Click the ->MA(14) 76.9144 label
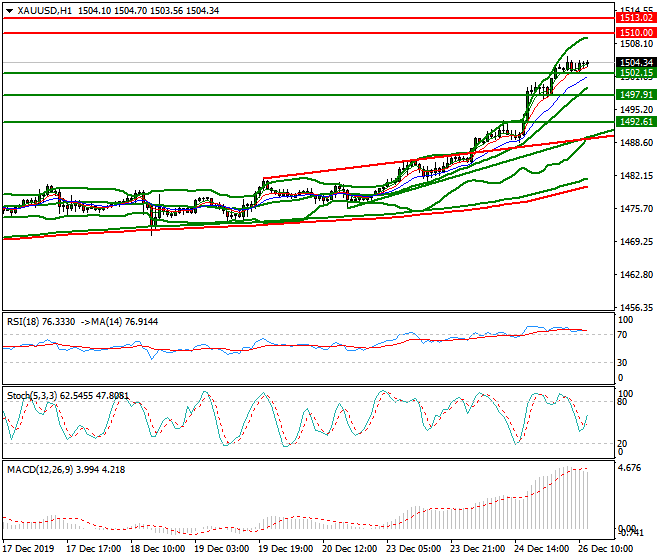This screenshot has height=560, width=660. pyautogui.click(x=118, y=322)
